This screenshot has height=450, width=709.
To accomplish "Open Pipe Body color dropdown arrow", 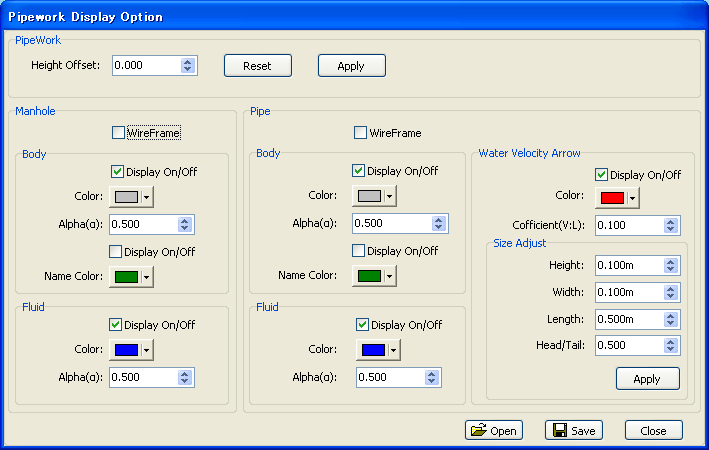I will (389, 196).
